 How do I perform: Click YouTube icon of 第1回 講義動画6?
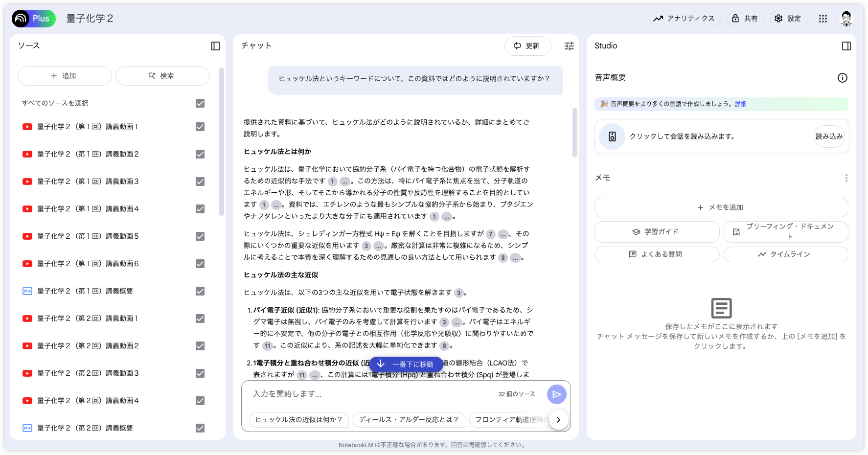pyautogui.click(x=27, y=264)
